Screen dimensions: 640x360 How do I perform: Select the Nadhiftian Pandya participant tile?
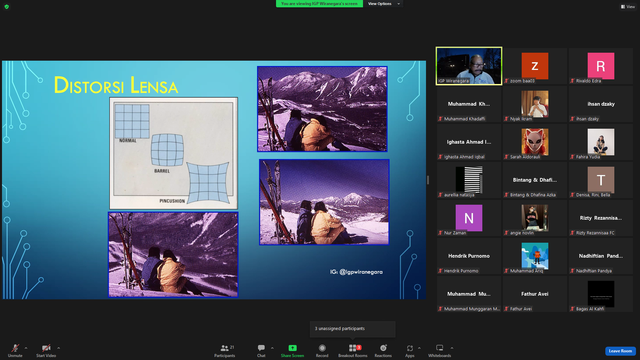point(601,256)
